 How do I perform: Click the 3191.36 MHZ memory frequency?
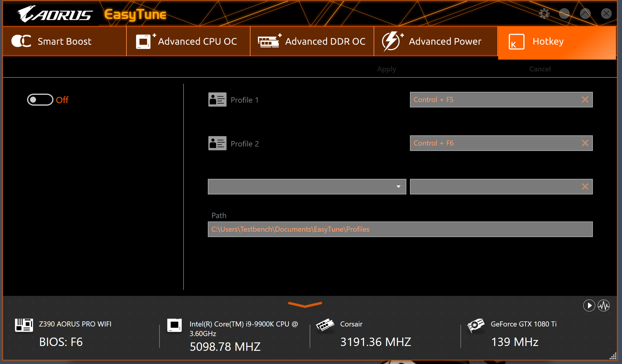point(376,342)
